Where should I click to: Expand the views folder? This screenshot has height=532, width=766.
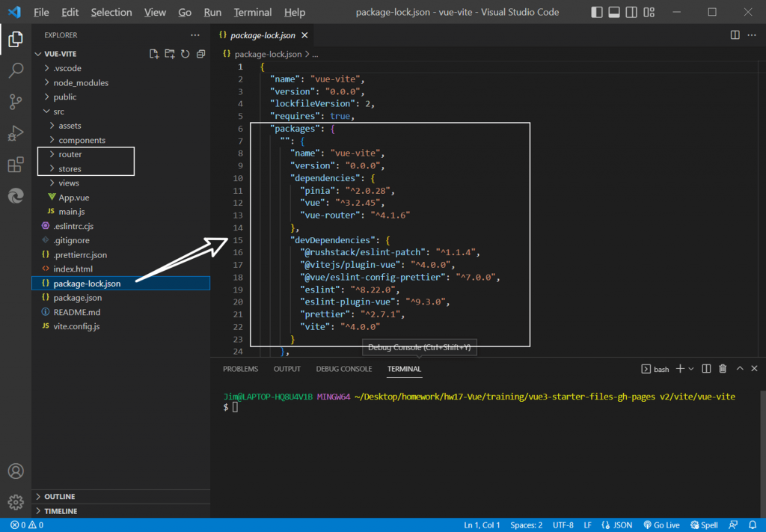[120, 183]
